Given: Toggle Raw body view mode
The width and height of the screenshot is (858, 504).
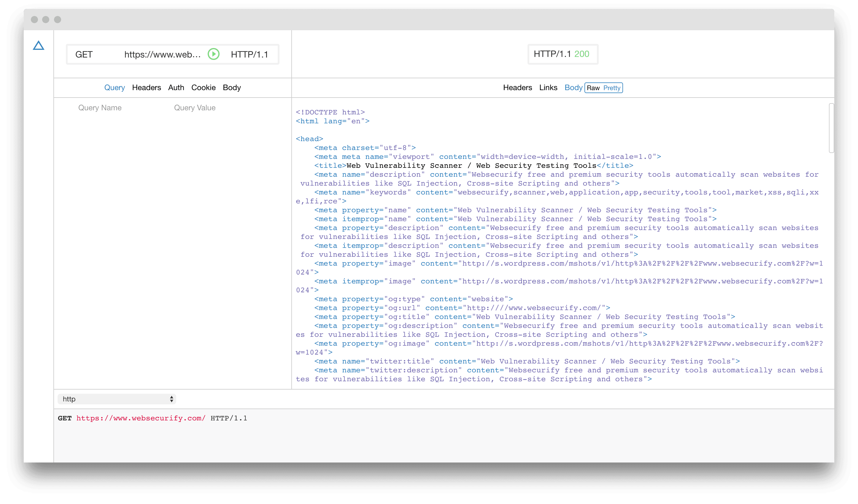Looking at the screenshot, I should coord(593,88).
